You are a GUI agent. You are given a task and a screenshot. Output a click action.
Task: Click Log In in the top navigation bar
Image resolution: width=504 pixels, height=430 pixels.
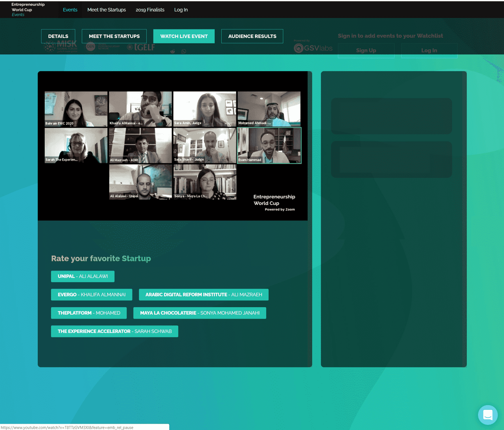(x=181, y=10)
